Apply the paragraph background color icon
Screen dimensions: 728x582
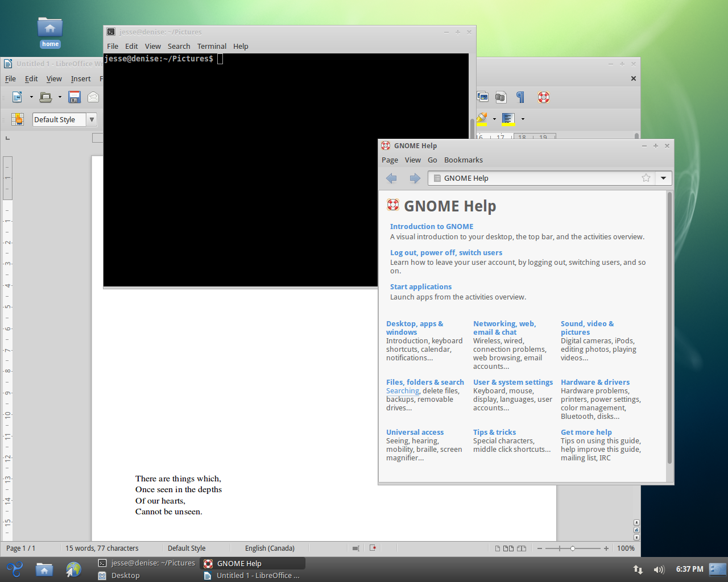508,119
